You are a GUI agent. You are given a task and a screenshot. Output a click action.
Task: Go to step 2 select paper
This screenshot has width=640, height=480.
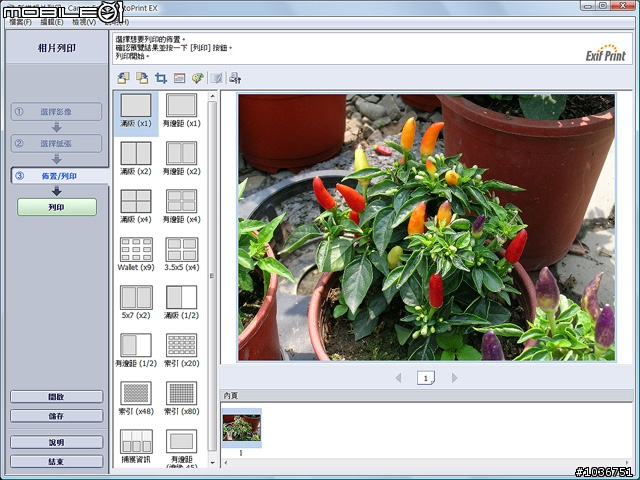click(x=56, y=143)
